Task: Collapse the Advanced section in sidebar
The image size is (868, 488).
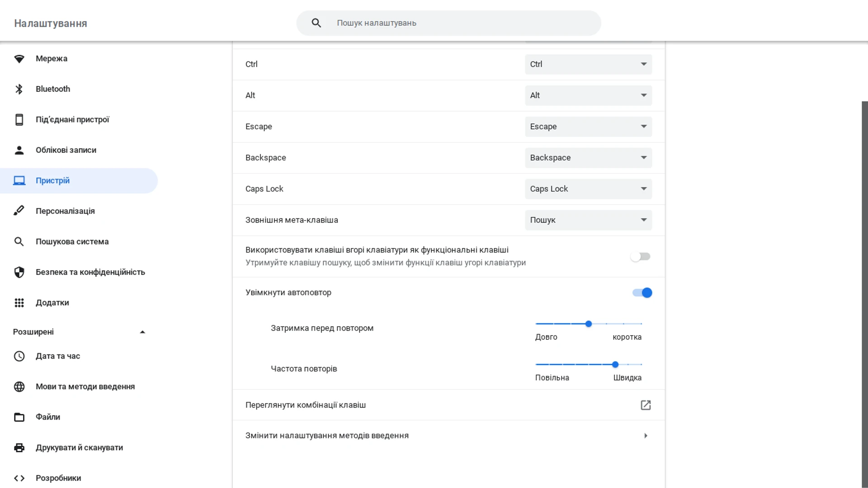Action: 142,332
